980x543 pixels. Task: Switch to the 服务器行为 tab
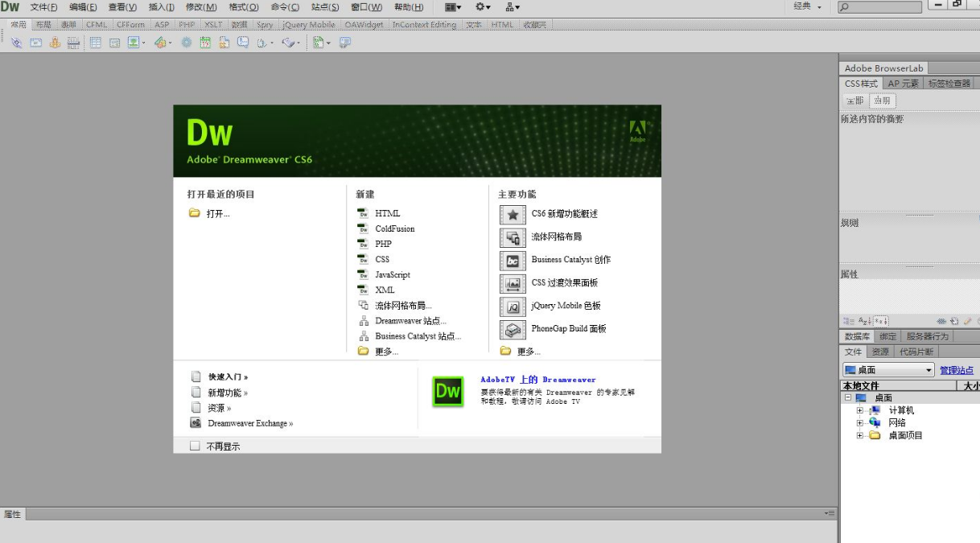(928, 336)
